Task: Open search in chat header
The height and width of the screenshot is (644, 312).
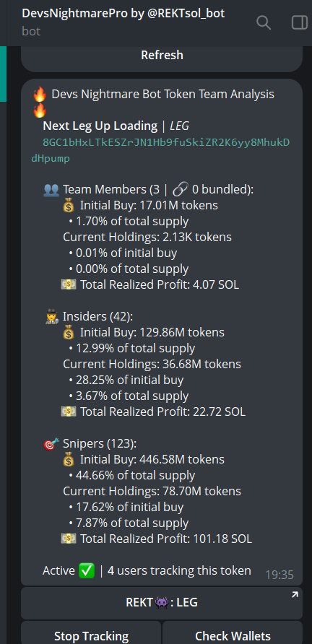Action: point(264,22)
